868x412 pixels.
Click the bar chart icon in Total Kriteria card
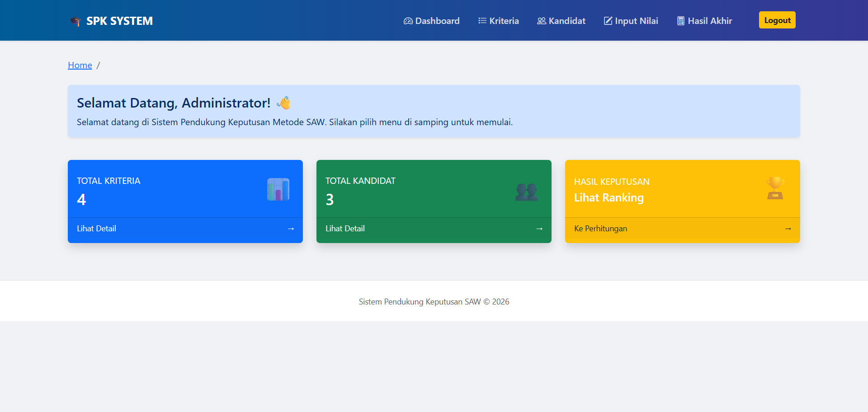[278, 189]
